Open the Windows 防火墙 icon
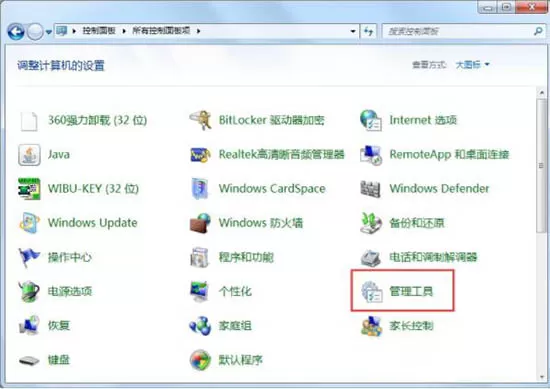The image size is (550, 389). 200,223
